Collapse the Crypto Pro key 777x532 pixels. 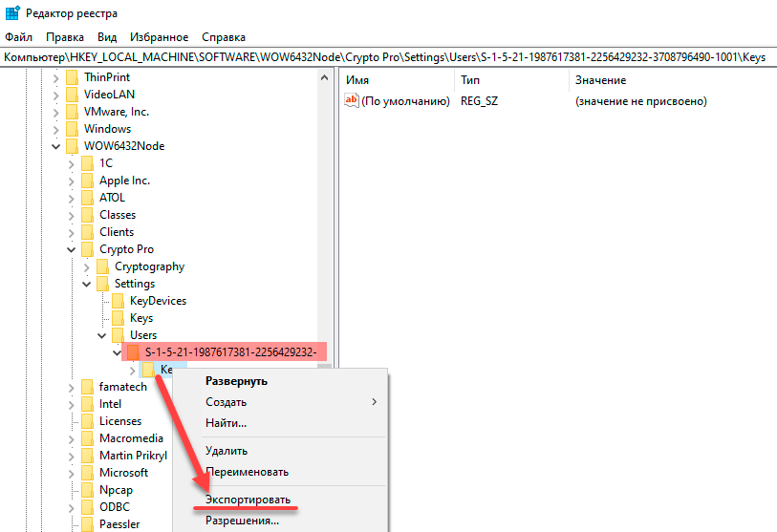[x=72, y=249]
